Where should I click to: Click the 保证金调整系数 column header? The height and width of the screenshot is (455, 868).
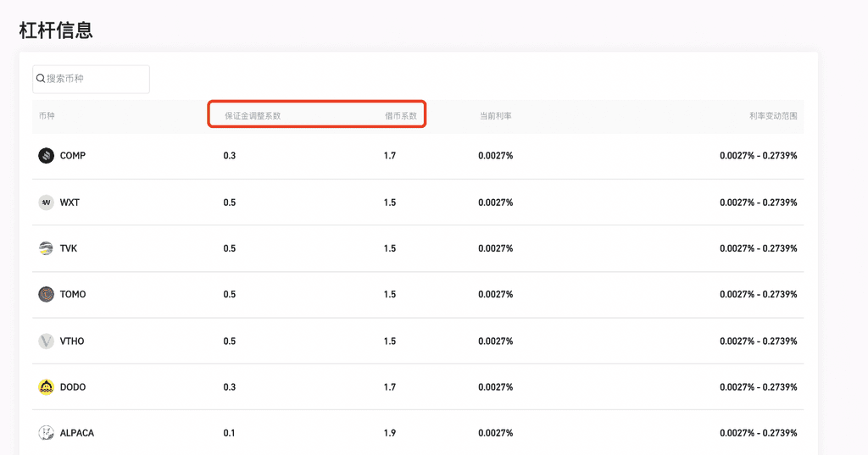[252, 116]
